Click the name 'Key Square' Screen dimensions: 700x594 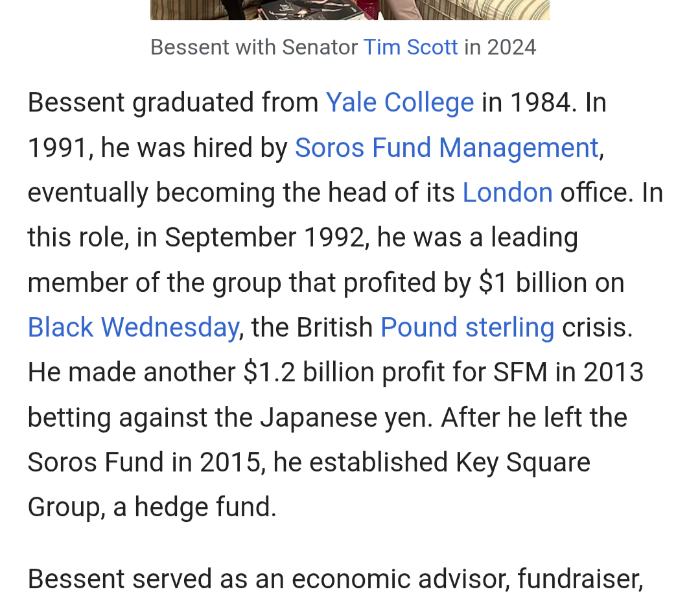[x=523, y=462]
